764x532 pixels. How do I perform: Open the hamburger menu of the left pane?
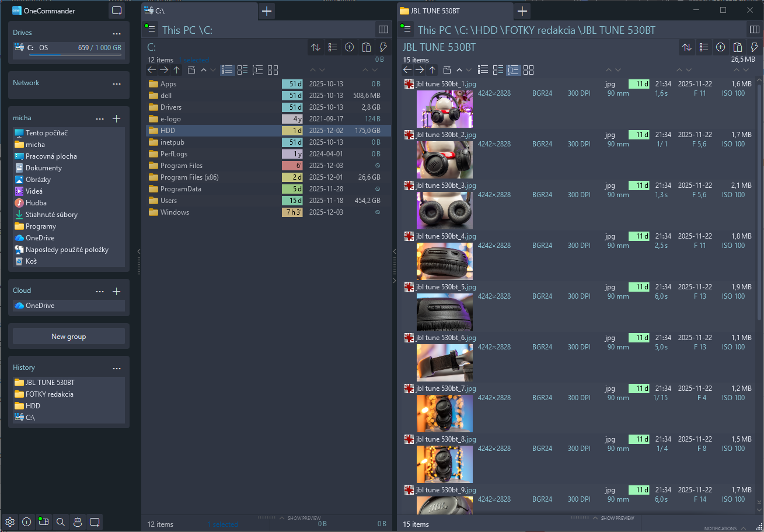tap(151, 29)
